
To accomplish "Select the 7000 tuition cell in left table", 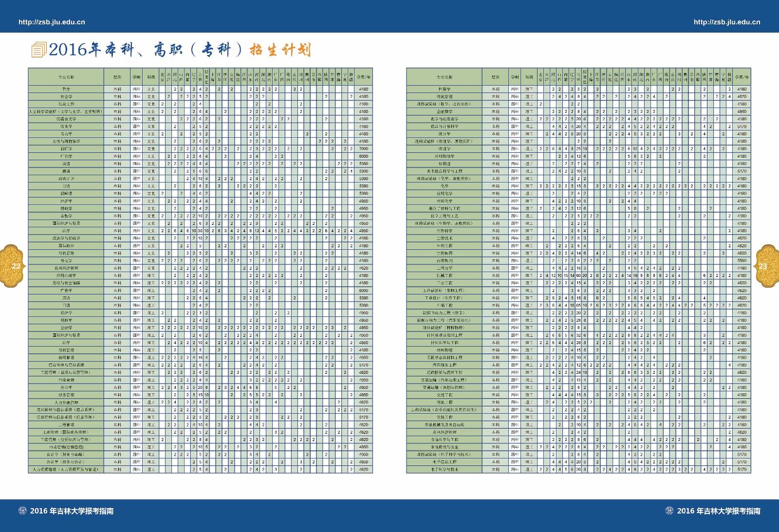I will tap(363, 149).
